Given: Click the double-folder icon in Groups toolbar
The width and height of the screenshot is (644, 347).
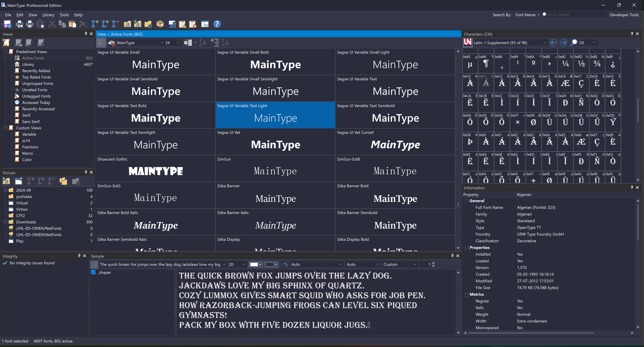Looking at the screenshot, I should (x=63, y=181).
